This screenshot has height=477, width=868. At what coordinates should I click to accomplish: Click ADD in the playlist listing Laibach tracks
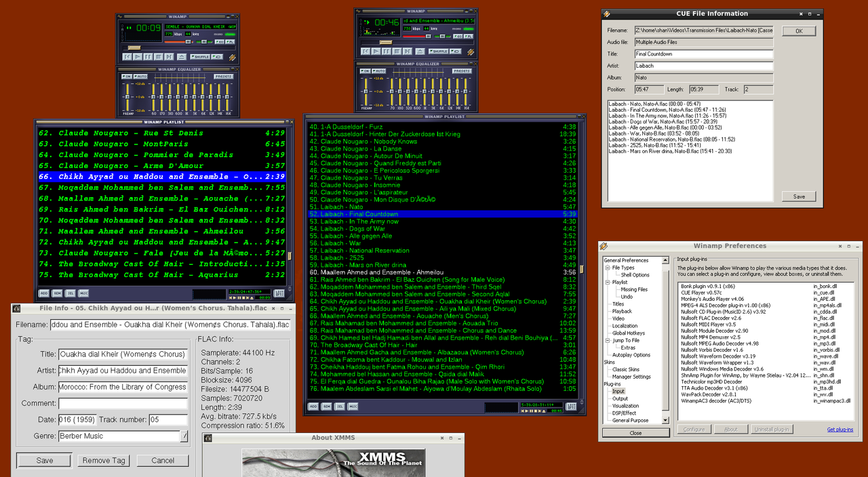coord(313,407)
